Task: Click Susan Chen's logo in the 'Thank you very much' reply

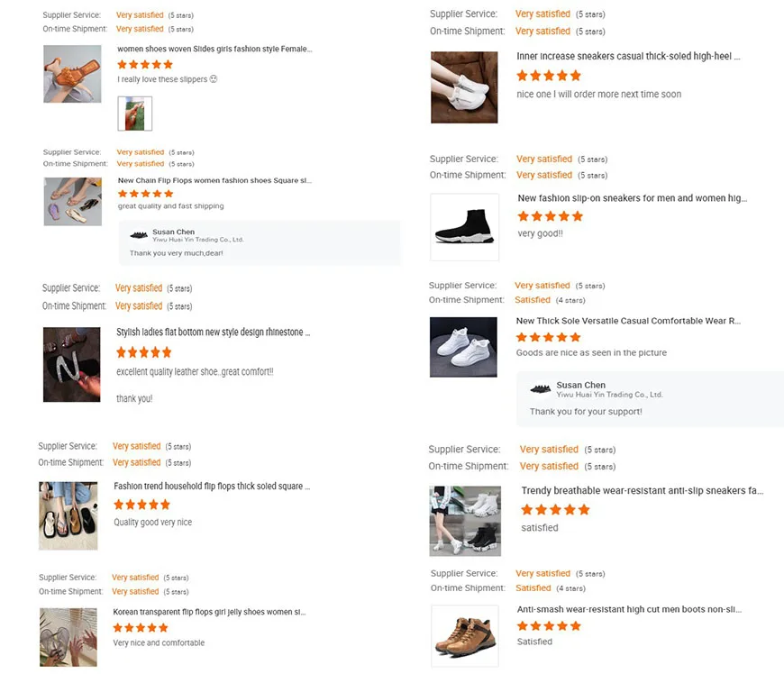Action: pyautogui.click(x=139, y=235)
